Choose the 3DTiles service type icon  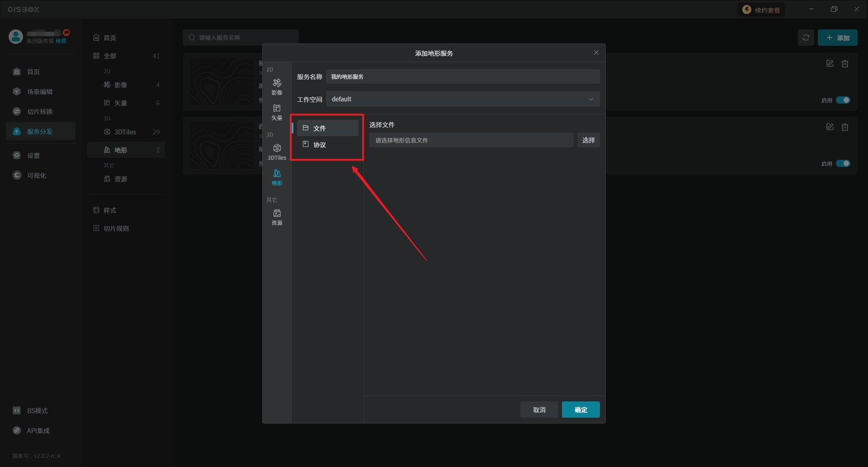point(277,152)
